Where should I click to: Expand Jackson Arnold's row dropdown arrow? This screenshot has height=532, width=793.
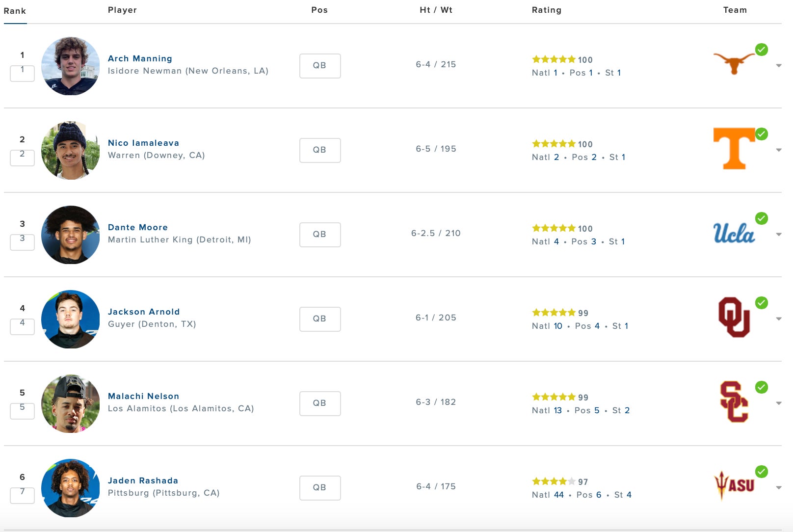tap(779, 319)
